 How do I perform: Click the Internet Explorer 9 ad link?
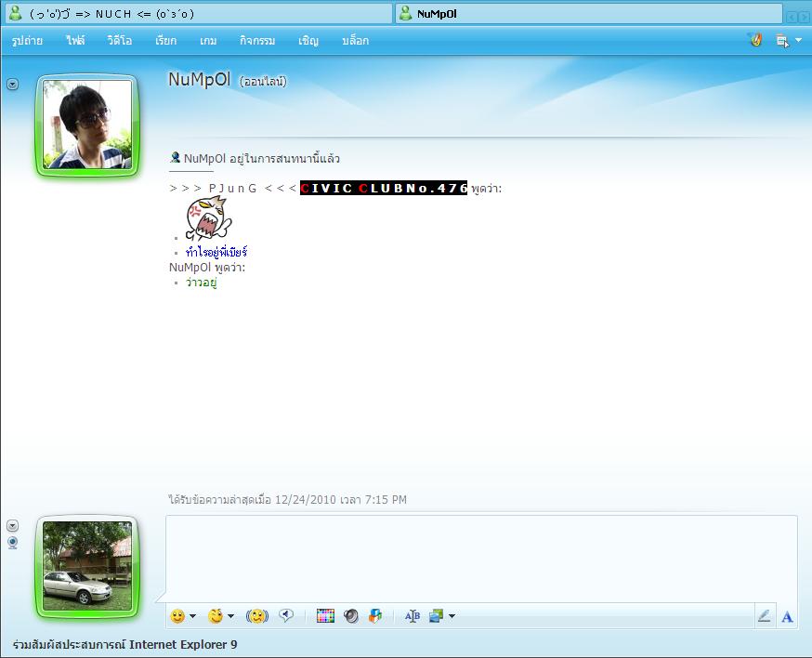click(124, 644)
